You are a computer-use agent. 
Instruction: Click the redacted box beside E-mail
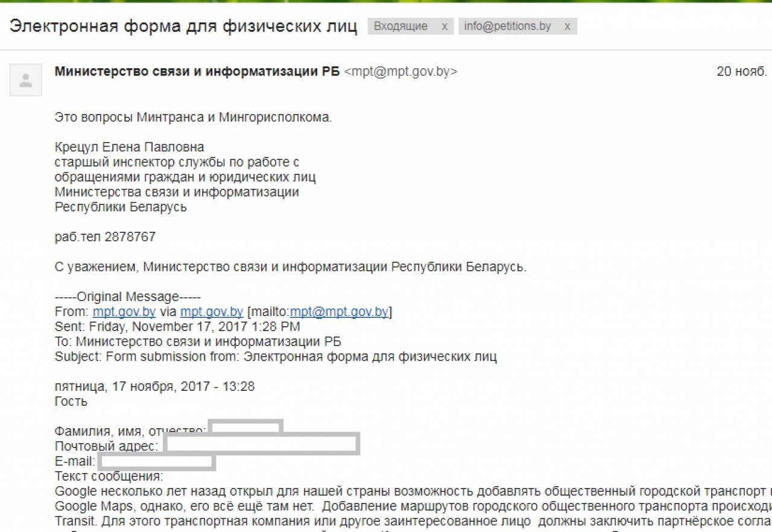156,462
